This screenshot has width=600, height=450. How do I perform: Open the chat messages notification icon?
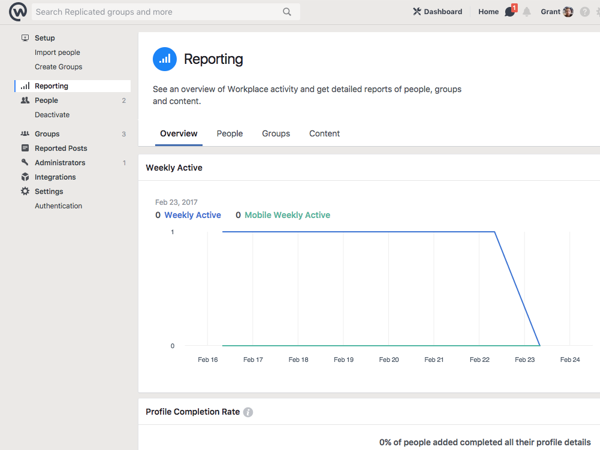(x=510, y=11)
